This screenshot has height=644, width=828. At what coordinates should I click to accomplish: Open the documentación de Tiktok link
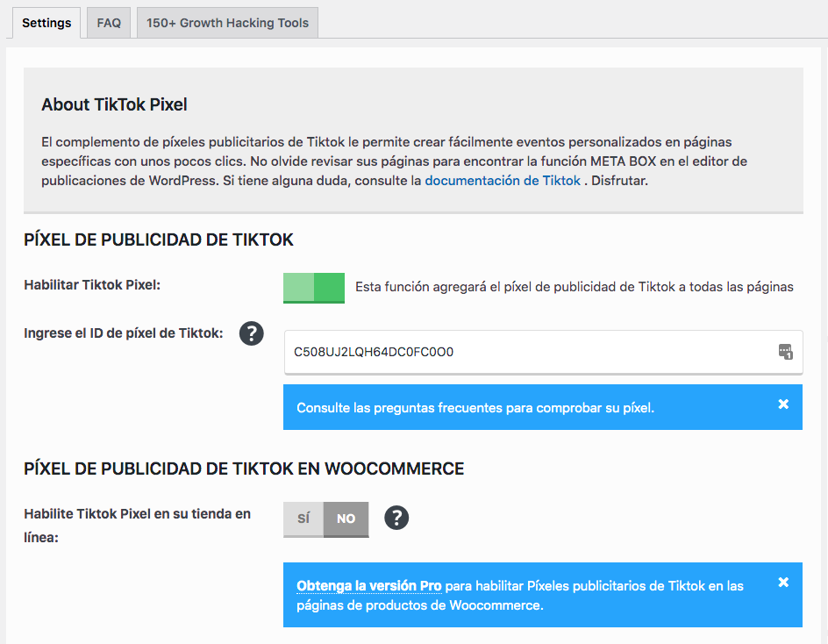pyautogui.click(x=503, y=181)
